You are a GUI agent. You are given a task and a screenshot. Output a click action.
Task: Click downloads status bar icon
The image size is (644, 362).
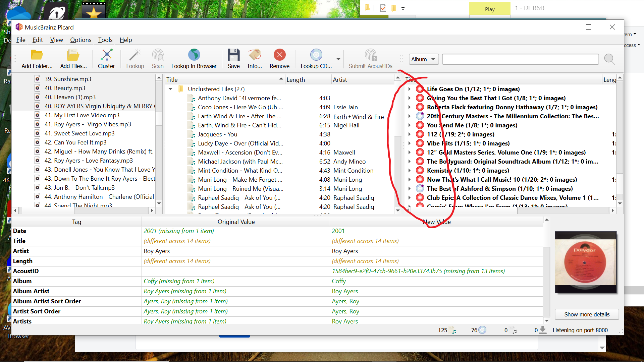pyautogui.click(x=542, y=330)
